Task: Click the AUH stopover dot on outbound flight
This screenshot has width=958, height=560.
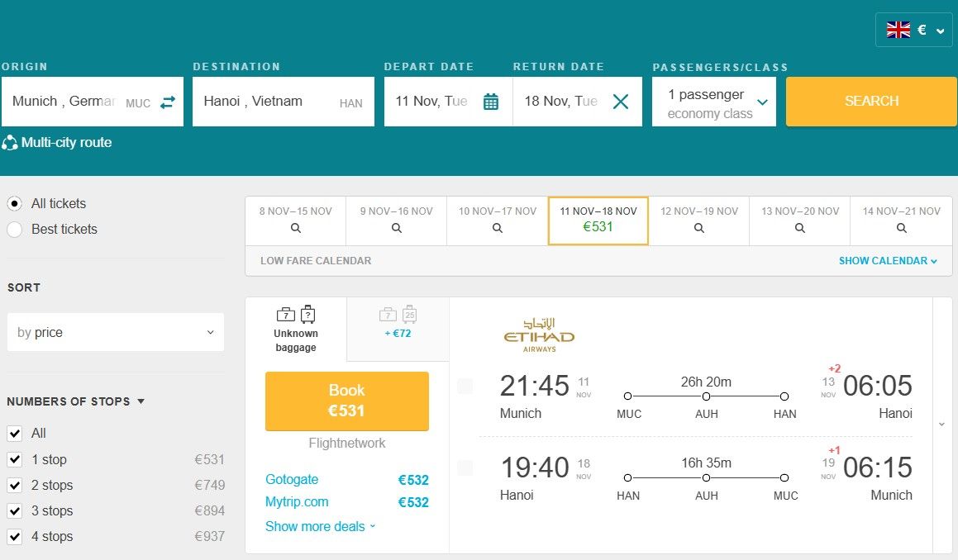Action: pyautogui.click(x=706, y=396)
